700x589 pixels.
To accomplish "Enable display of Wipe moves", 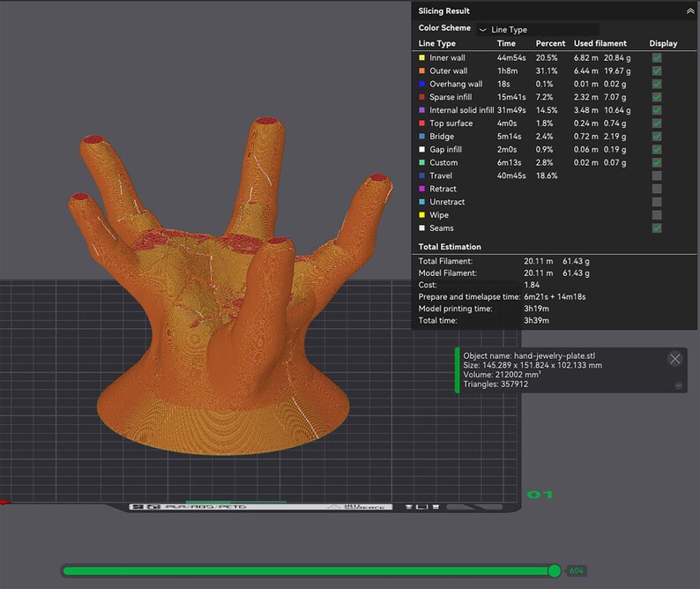I will point(657,215).
